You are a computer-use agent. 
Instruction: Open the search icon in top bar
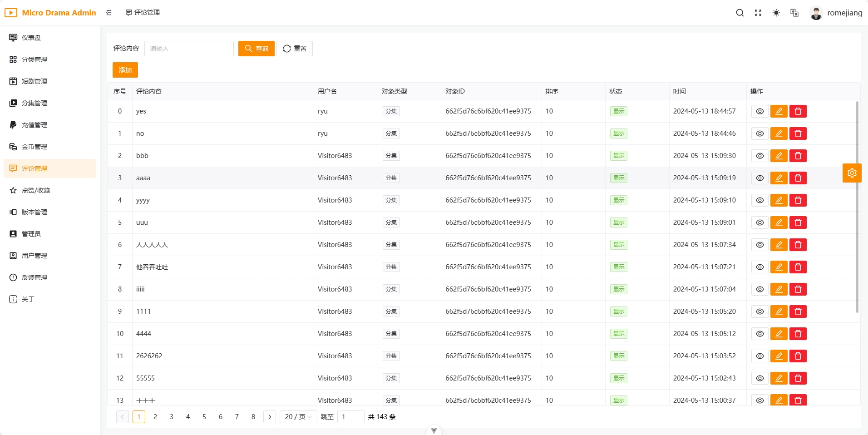[740, 13]
